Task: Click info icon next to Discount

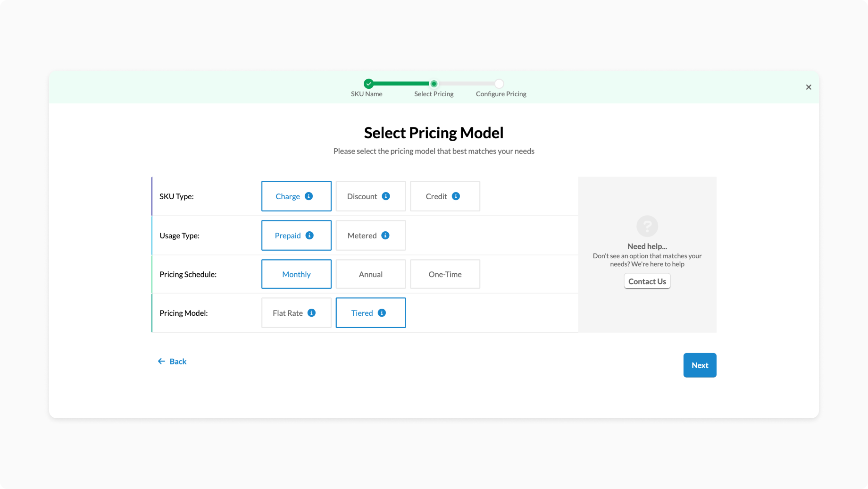Action: (386, 196)
